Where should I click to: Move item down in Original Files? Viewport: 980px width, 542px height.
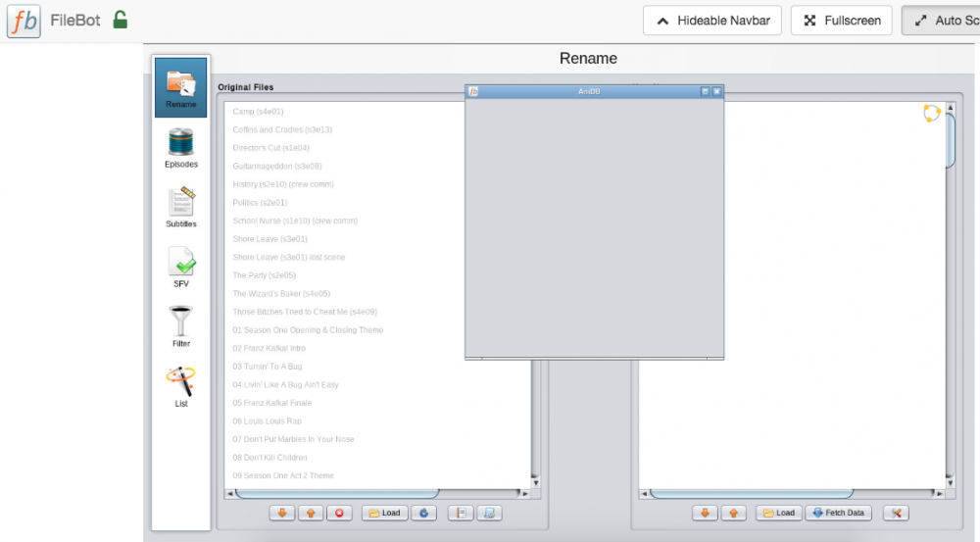pos(282,514)
